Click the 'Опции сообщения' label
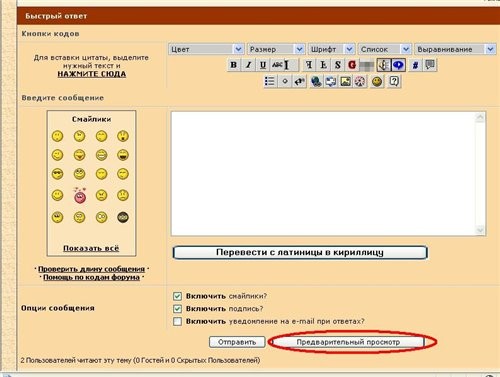Viewport: 500px width, 377px height. coord(58,308)
